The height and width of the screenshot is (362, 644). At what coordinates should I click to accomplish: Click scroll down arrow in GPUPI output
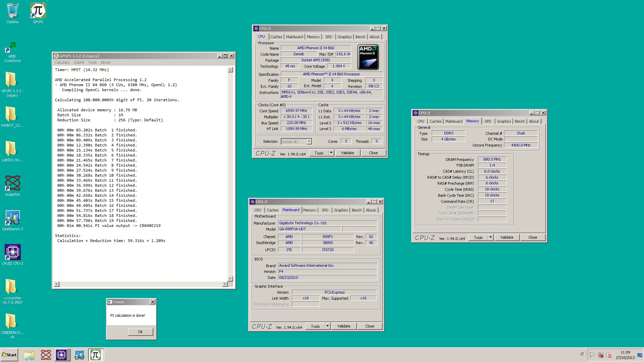[x=230, y=279]
